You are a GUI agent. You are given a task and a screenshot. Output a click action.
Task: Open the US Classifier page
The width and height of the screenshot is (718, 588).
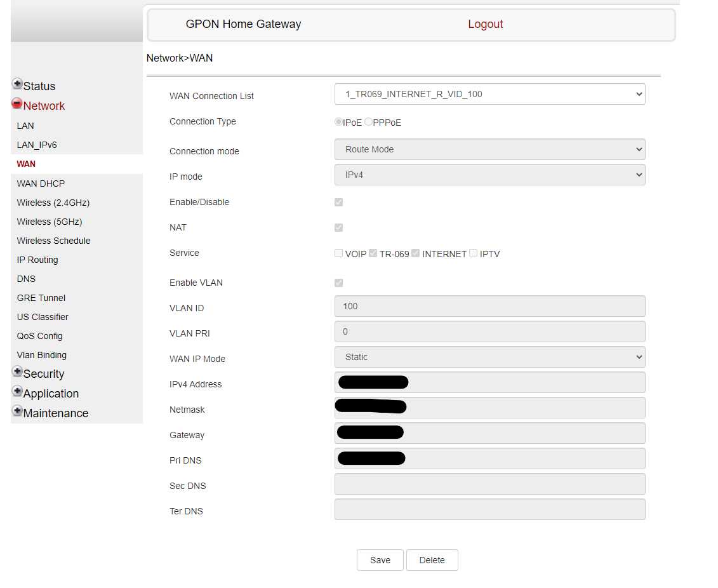pos(43,317)
